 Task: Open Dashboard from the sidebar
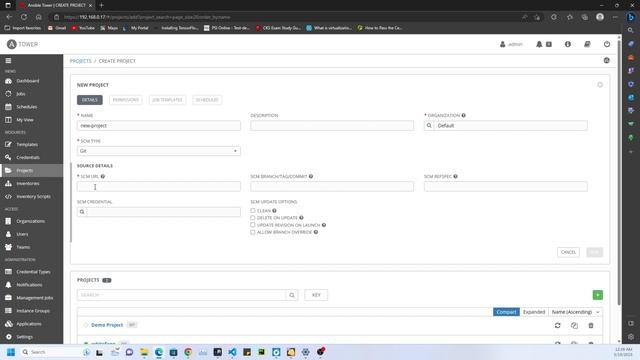click(28, 81)
